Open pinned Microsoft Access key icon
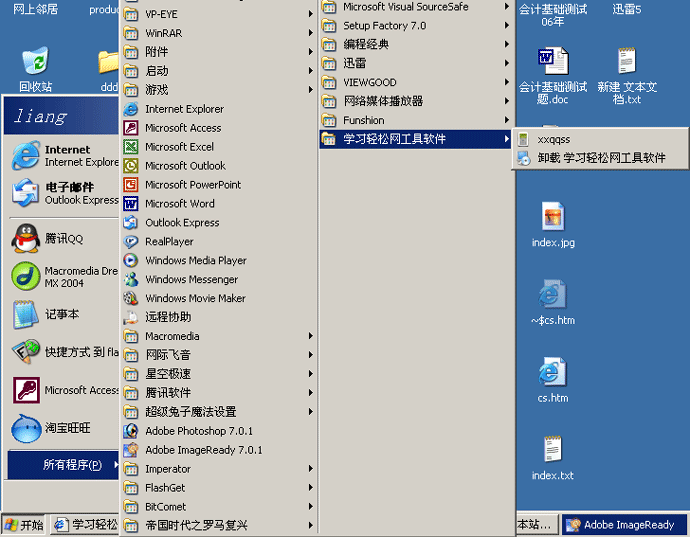Image resolution: width=690 pixels, height=537 pixels. point(26,390)
